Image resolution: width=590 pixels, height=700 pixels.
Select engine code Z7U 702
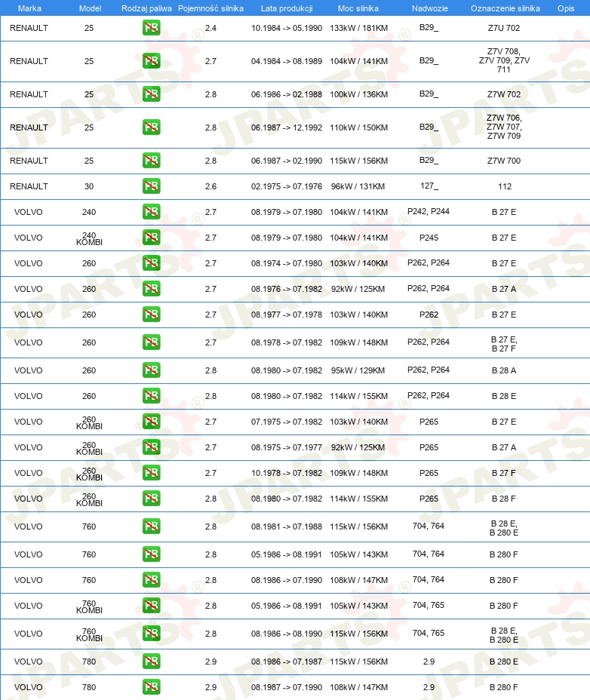coord(504,28)
